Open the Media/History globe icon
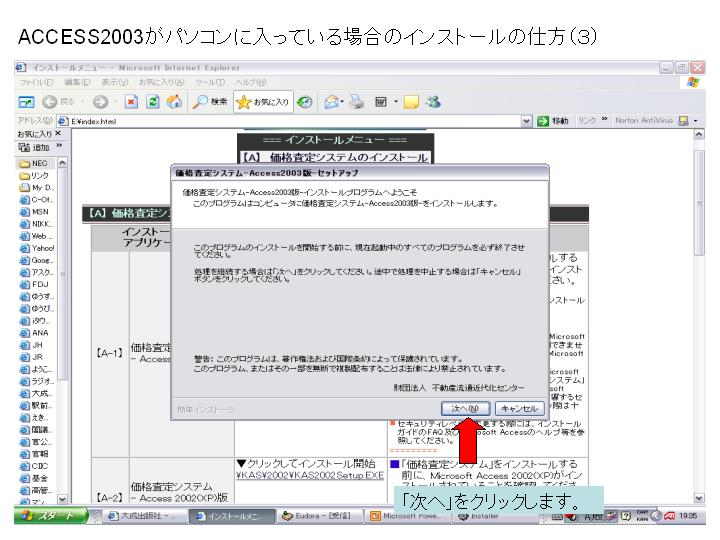Screen dimensions: 720x540 (x=304, y=102)
